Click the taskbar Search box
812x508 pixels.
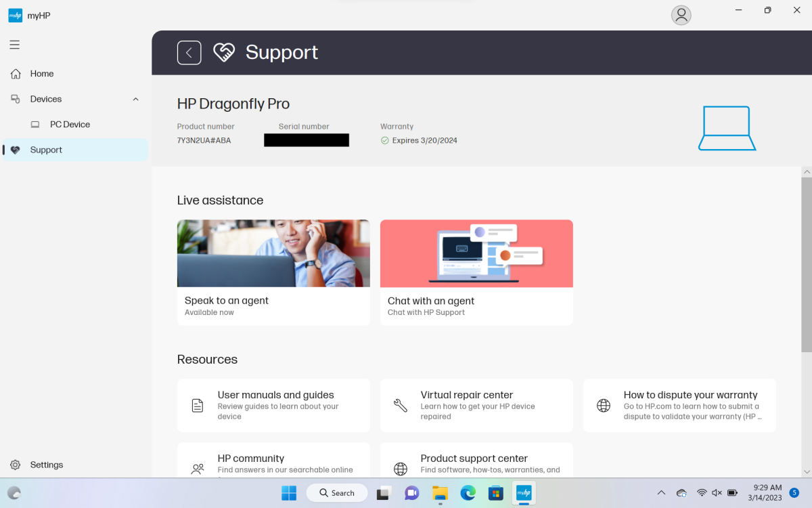(x=337, y=492)
